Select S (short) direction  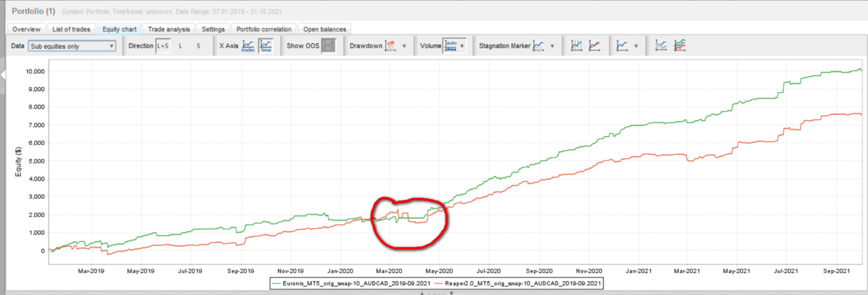(198, 46)
